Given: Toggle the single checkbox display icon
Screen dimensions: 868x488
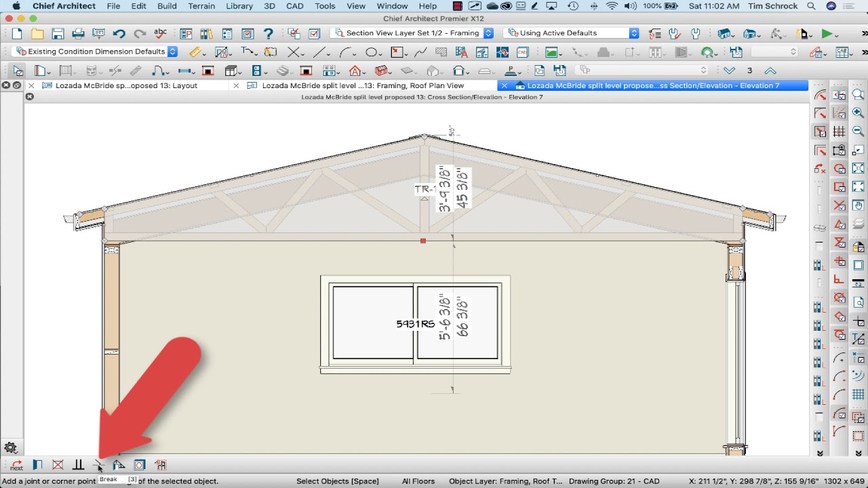Looking at the screenshot, I should [314, 34].
